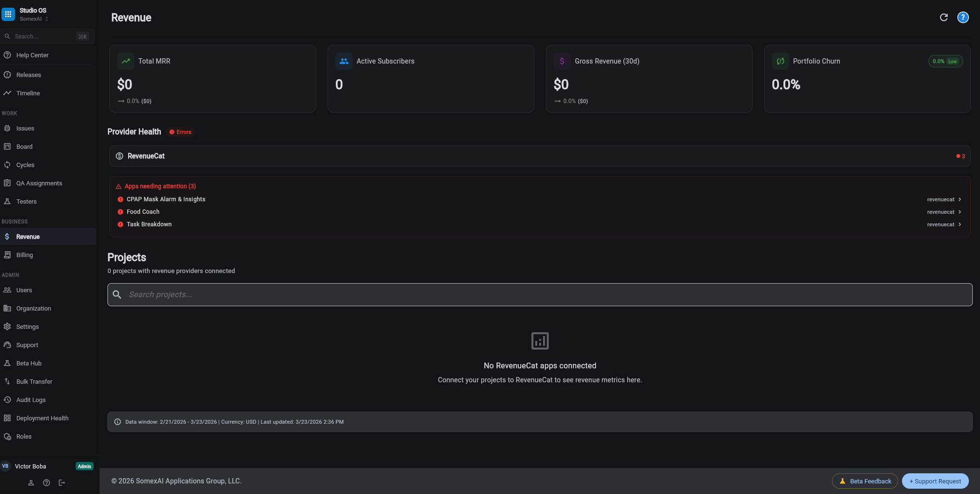
Task: Switch to the Revenue section in sidebar
Action: pos(27,236)
